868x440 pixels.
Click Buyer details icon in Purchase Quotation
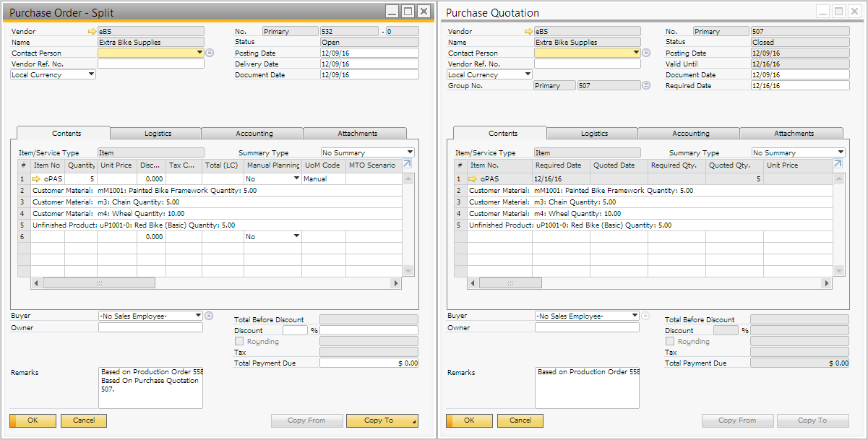646,316
